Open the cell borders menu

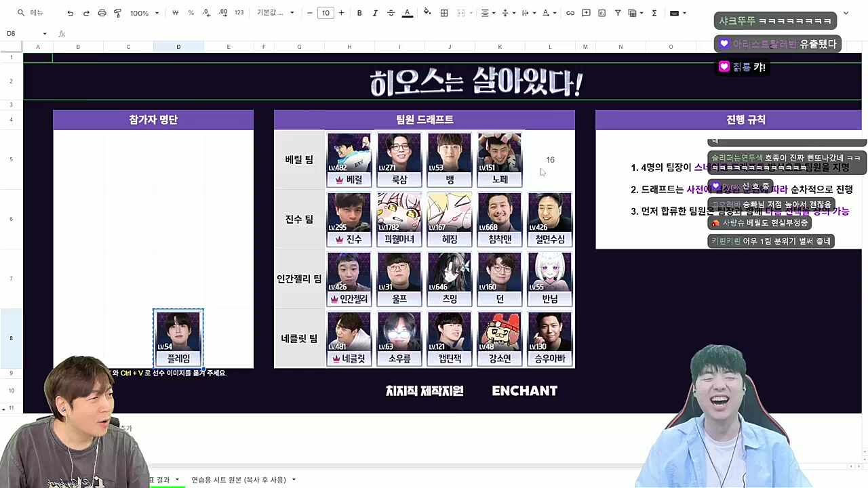click(x=444, y=13)
